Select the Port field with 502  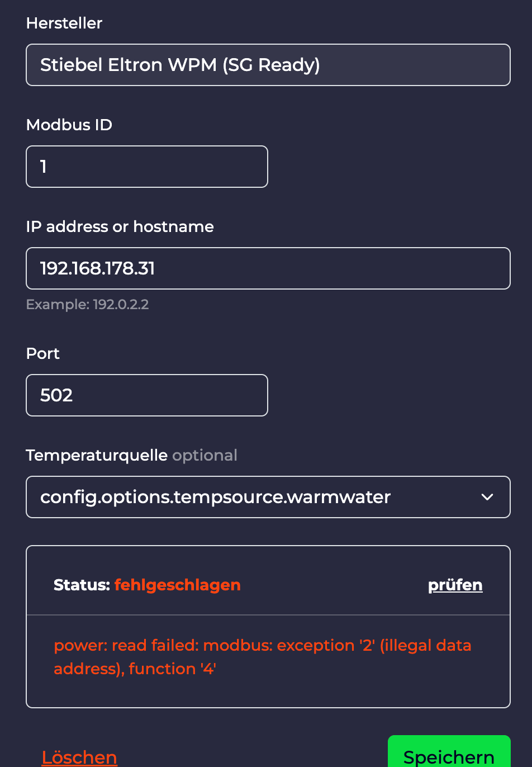tap(146, 395)
